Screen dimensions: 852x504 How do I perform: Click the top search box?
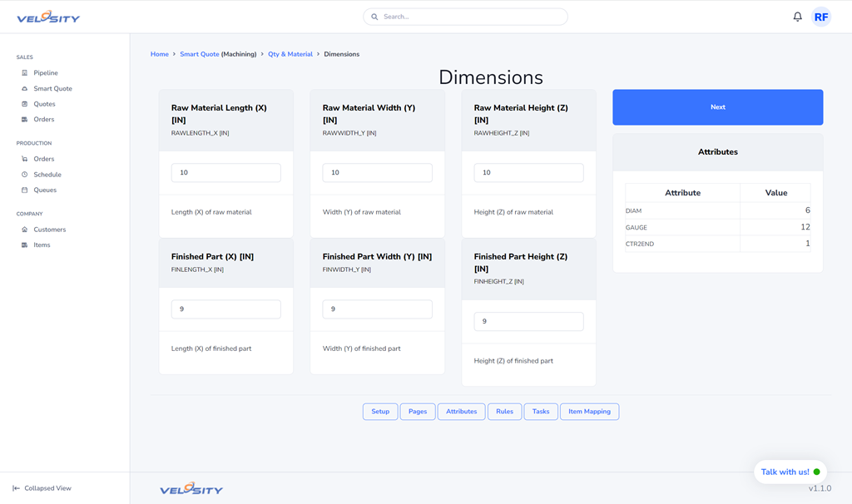click(466, 17)
